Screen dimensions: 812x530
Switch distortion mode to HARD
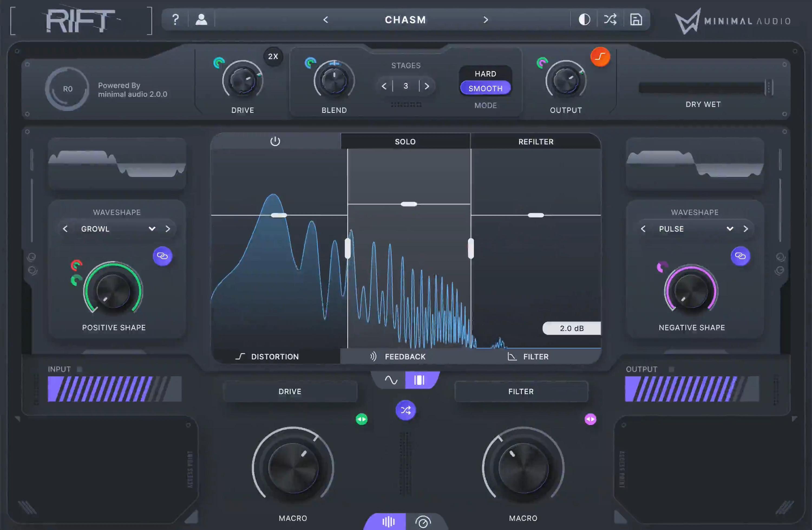[485, 73]
